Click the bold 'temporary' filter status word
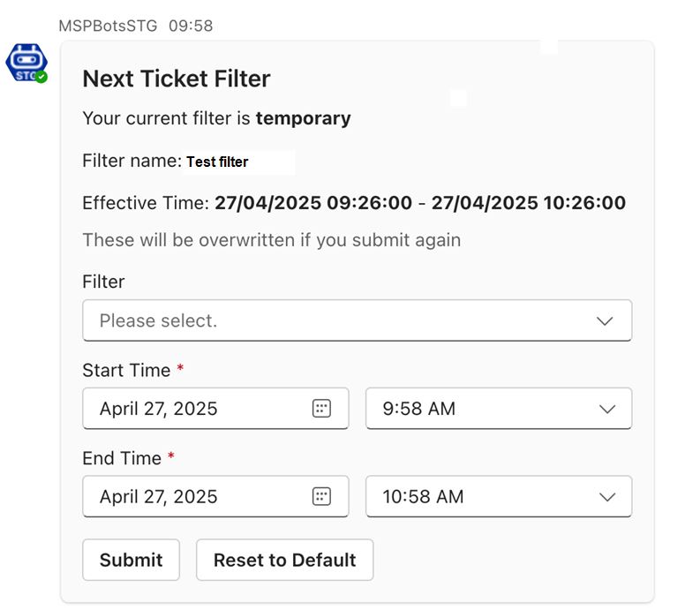This screenshot has width=700, height=610. pyautogui.click(x=303, y=118)
